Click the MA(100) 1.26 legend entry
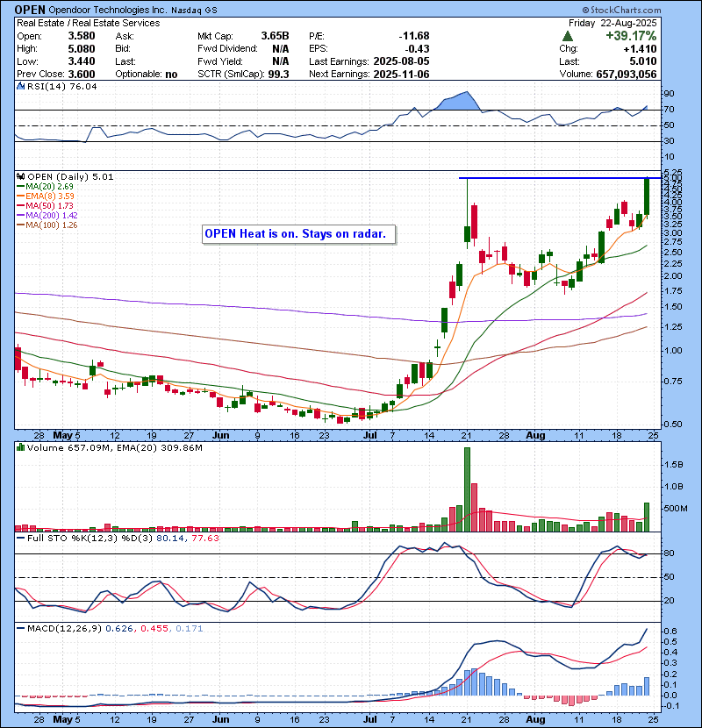Image resolution: width=702 pixels, height=728 pixels. [47, 225]
